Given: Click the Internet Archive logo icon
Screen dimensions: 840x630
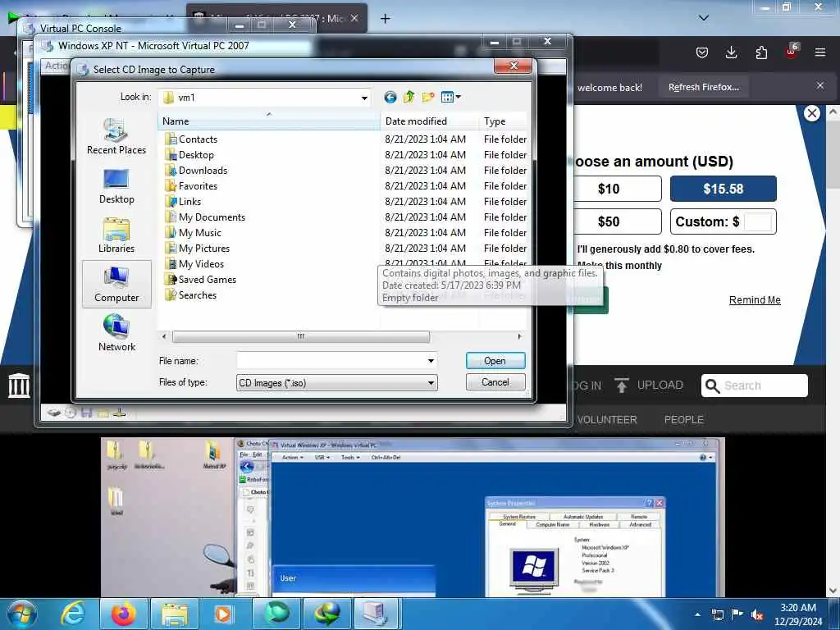Looking at the screenshot, I should pyautogui.click(x=19, y=386).
